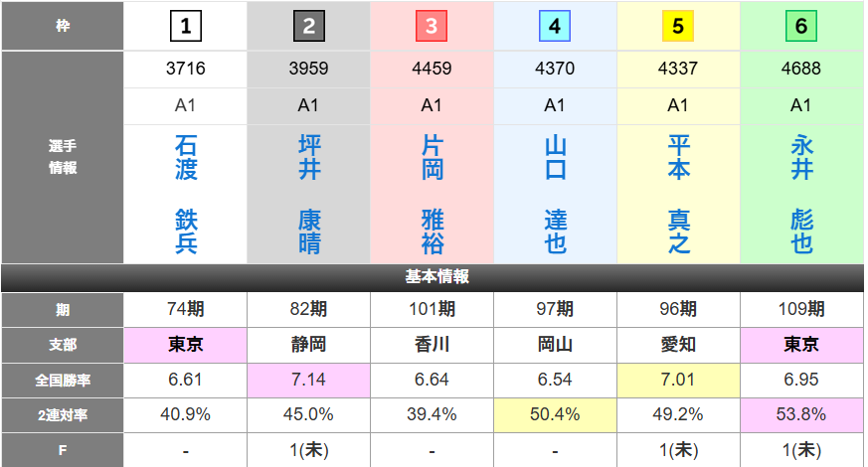
Task: Open racer 片岡雅裕 profile link
Action: pyautogui.click(x=432, y=195)
